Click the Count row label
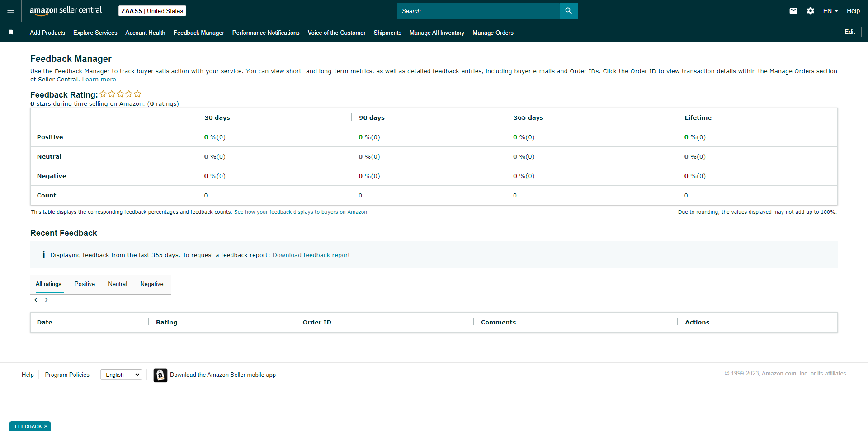 pos(47,195)
